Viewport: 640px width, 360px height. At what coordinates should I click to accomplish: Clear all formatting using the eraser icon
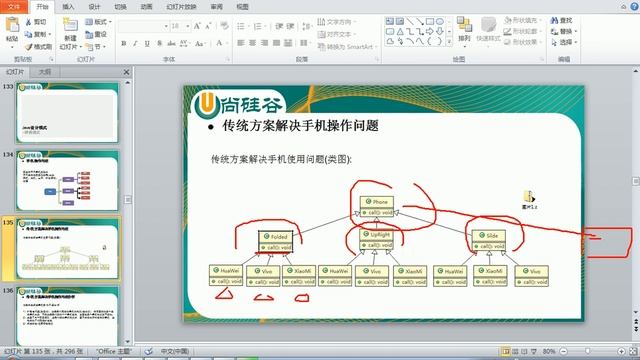[224, 26]
